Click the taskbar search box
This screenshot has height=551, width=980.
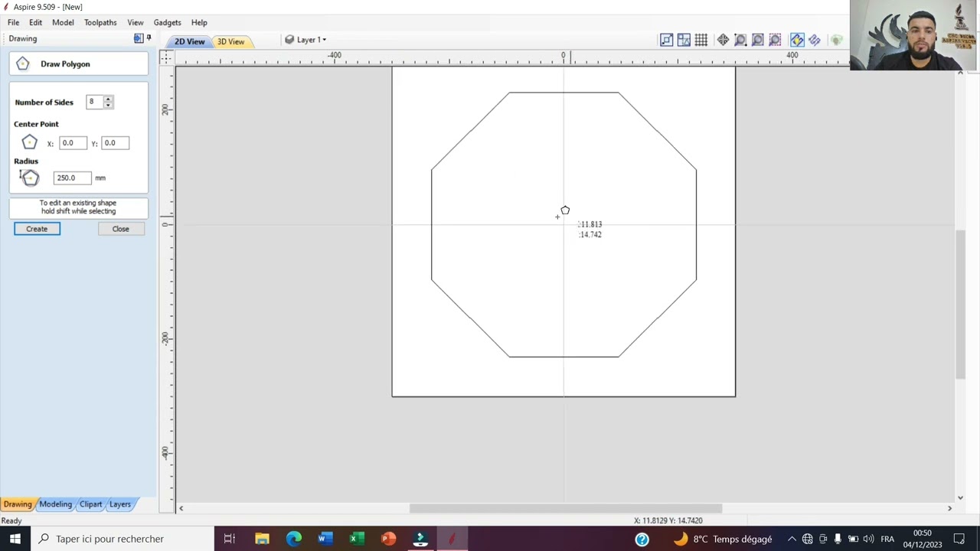click(122, 539)
